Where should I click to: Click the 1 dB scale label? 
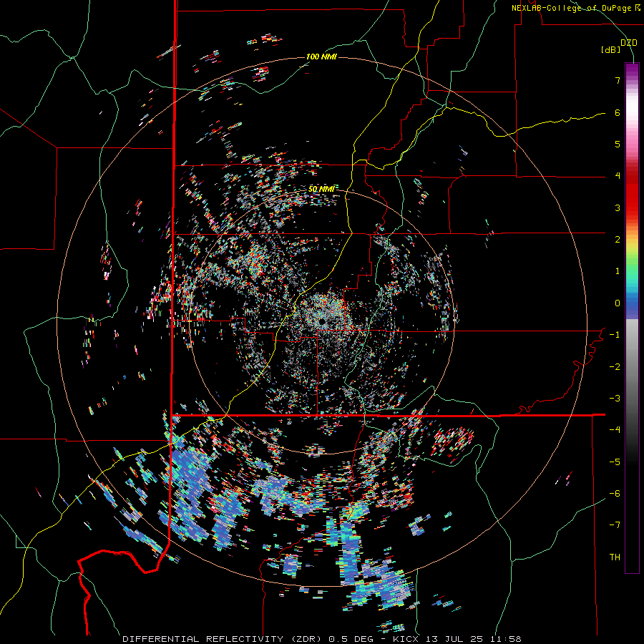tap(618, 271)
